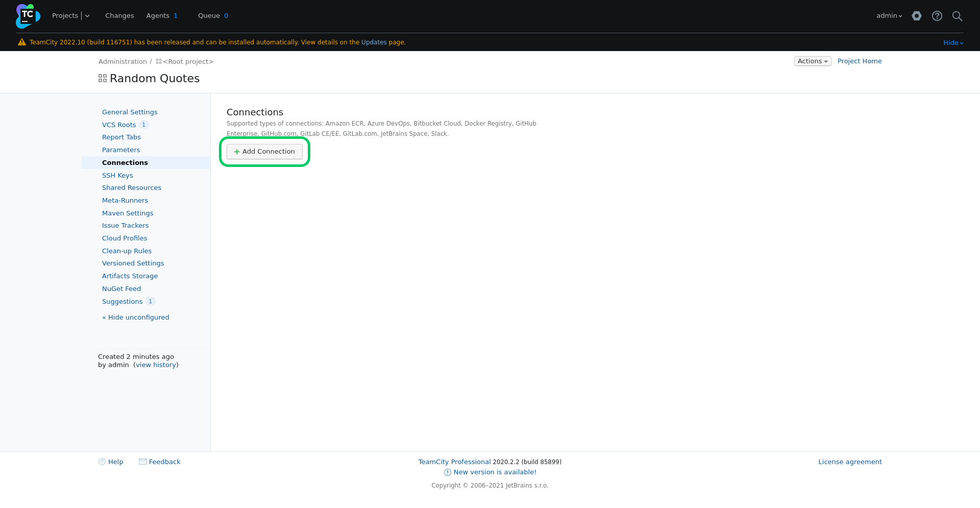This screenshot has width=980, height=508.
Task: Click the Supported types of connections description
Action: [x=381, y=129]
